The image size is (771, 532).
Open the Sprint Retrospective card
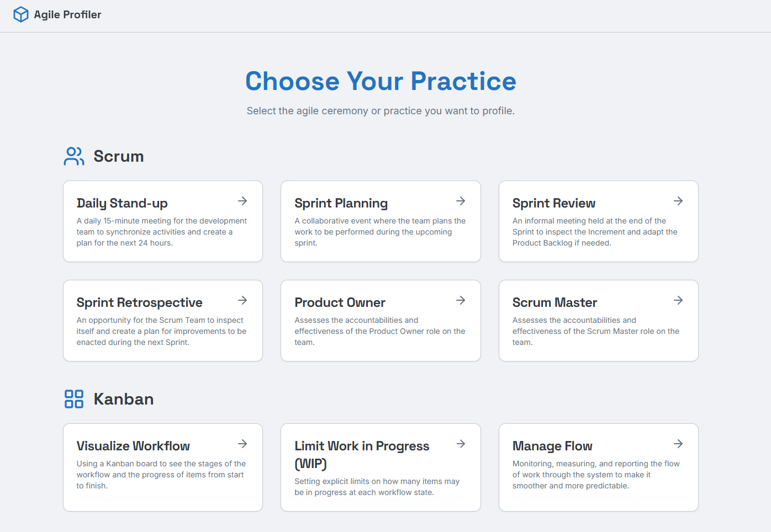(x=162, y=321)
